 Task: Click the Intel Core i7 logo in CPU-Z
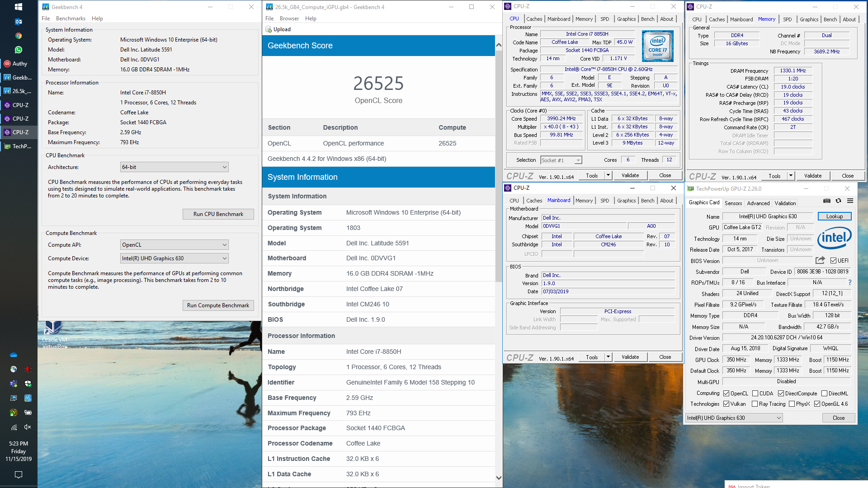[x=658, y=46]
